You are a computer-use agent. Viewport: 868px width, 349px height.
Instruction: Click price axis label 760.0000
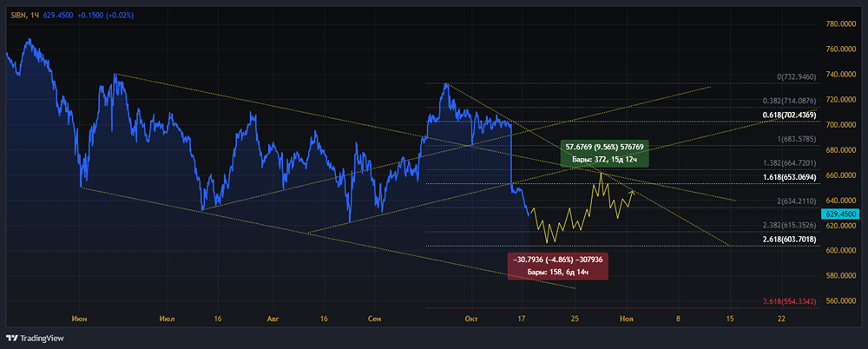[x=840, y=49]
